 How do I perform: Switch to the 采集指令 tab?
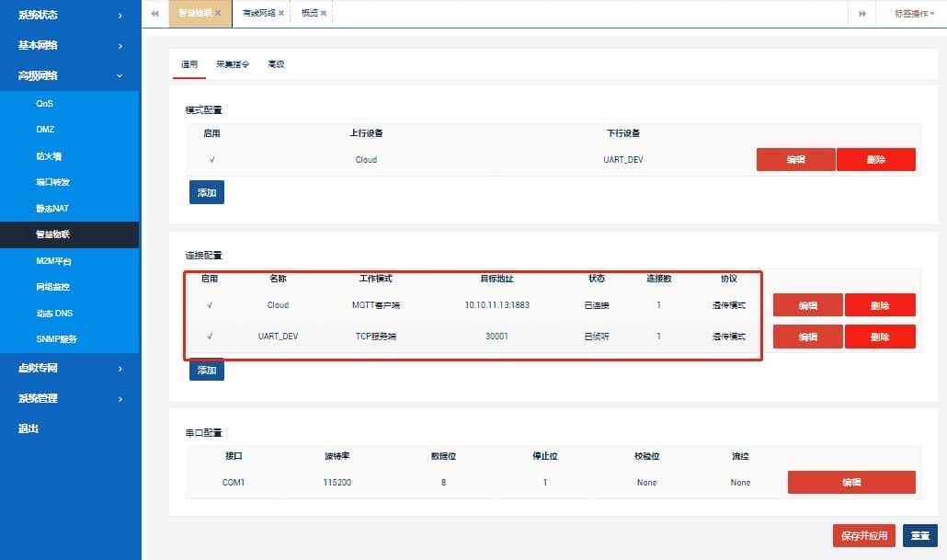(x=233, y=64)
